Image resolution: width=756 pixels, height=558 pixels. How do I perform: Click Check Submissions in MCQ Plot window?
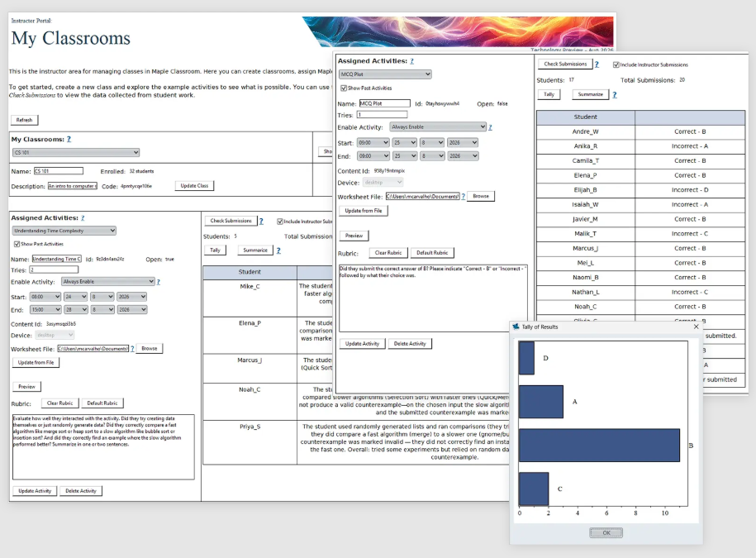point(565,64)
